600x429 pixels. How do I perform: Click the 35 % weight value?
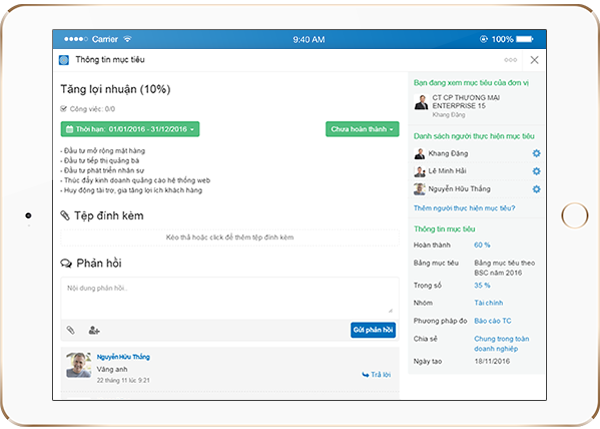coord(482,285)
